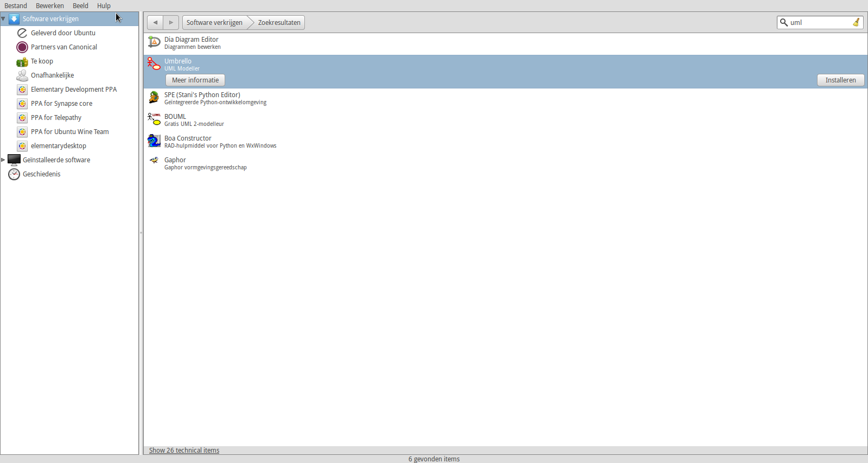Click the magnifier icon in search box

784,22
